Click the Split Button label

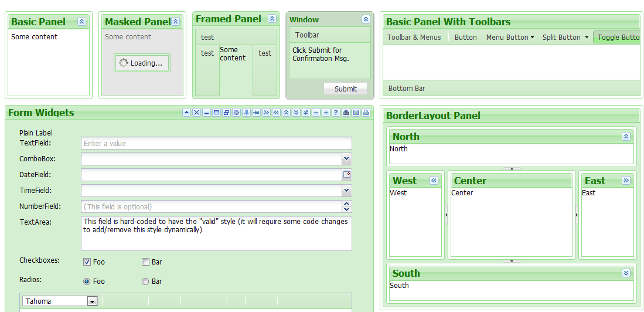point(561,38)
